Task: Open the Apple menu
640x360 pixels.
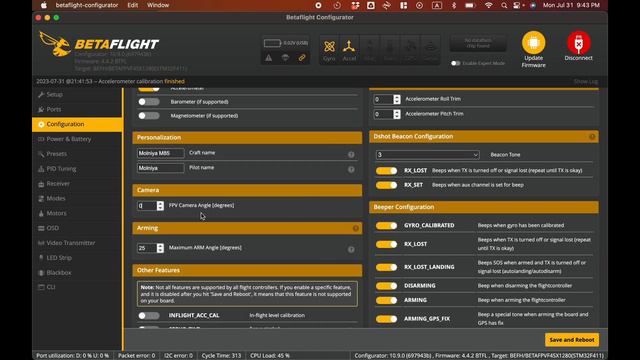Action: (x=44, y=5)
